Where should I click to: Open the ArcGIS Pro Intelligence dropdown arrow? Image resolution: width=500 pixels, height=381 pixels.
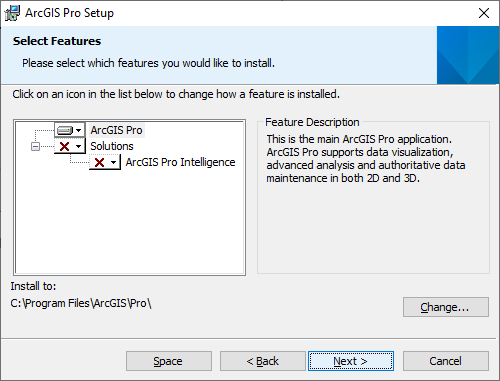click(114, 162)
